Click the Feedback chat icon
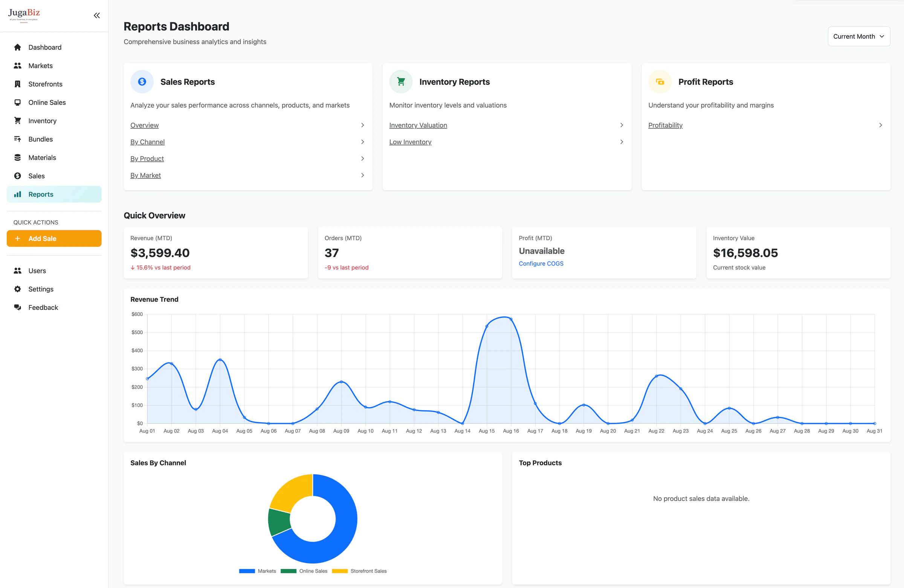This screenshot has height=588, width=904. coord(17,308)
